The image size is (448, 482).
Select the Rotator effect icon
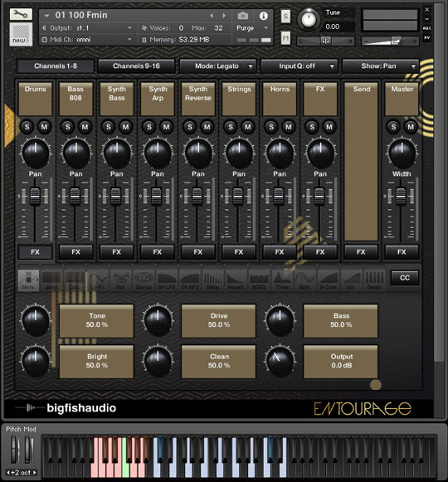[120, 280]
